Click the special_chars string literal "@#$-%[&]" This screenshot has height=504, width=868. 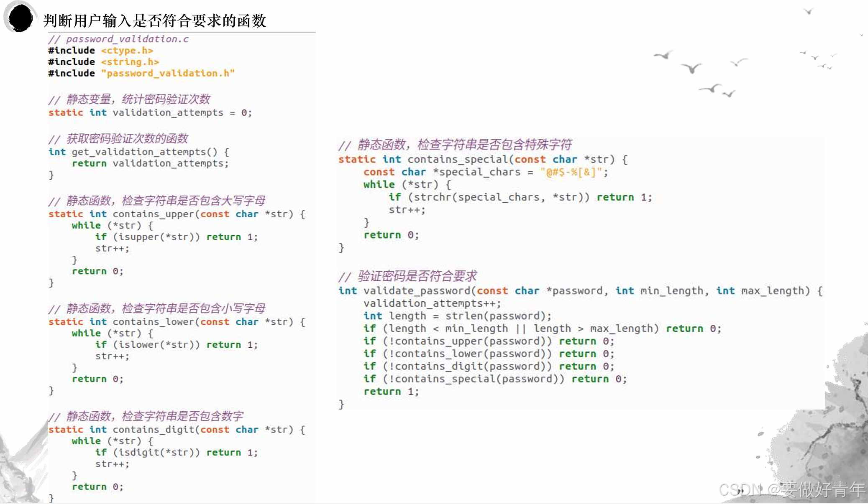[571, 172]
